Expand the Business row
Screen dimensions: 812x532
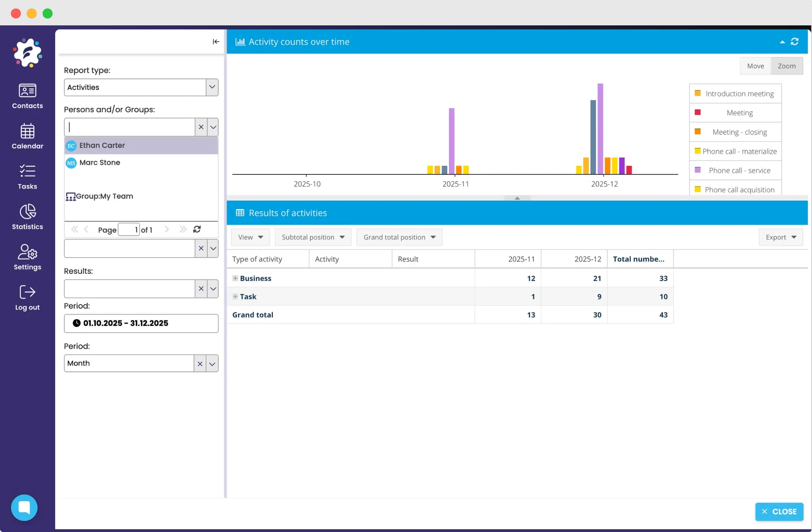click(x=235, y=278)
